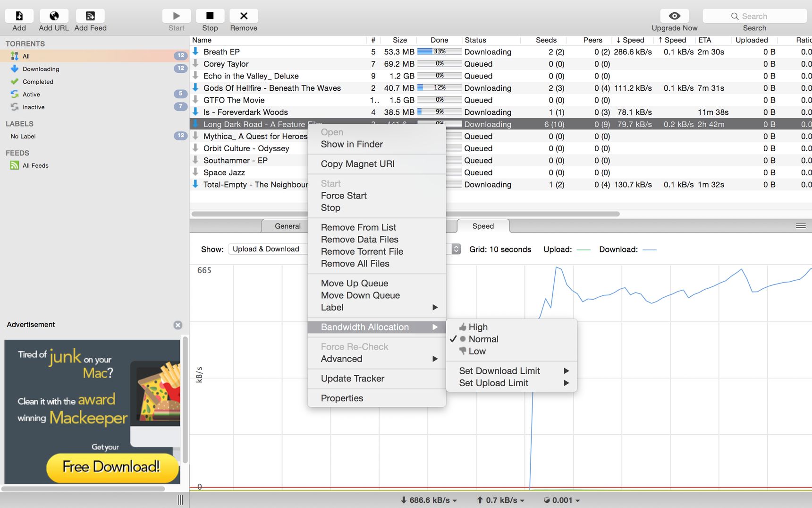Viewport: 812px width, 508px height.
Task: Click the download arrow icon of Breath EP
Action: click(195, 51)
